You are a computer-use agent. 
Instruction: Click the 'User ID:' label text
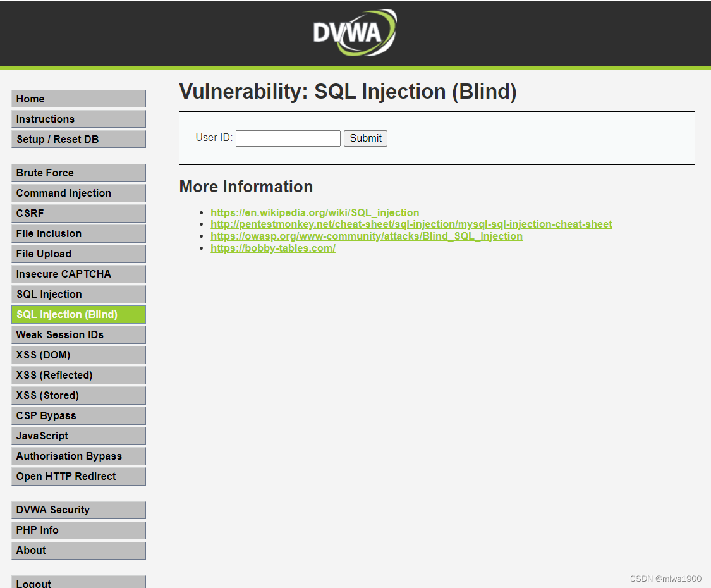coord(214,137)
